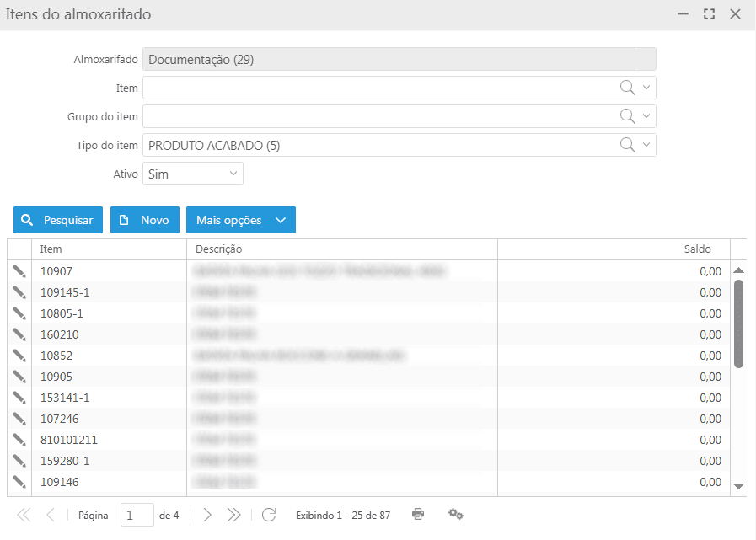The width and height of the screenshot is (756, 540).
Task: Sort by the Descrição column header
Action: [x=341, y=249]
